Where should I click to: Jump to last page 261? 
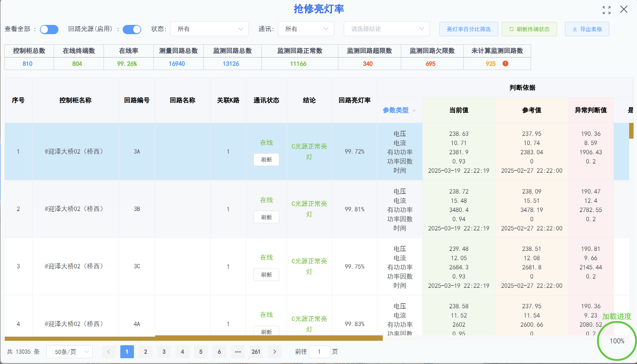[x=256, y=352]
